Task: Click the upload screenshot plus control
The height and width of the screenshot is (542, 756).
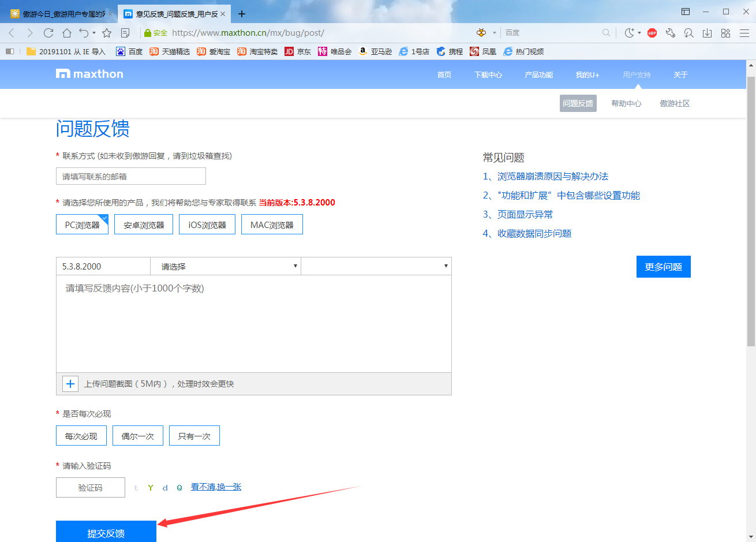Action: (70, 383)
